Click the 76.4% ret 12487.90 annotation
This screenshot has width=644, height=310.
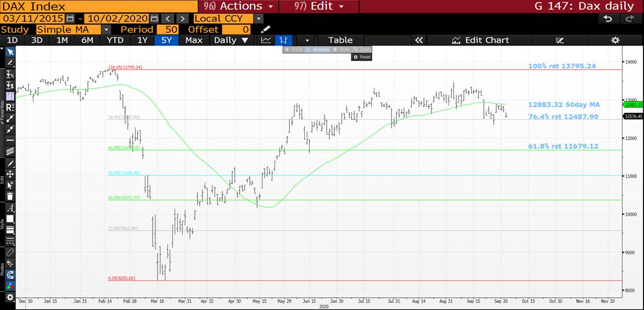563,117
